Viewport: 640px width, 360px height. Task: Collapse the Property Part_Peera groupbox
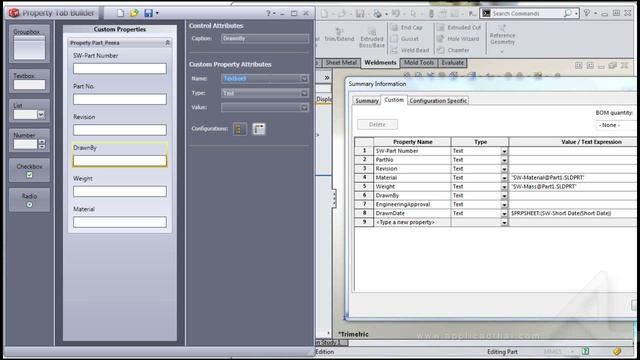tap(167, 43)
